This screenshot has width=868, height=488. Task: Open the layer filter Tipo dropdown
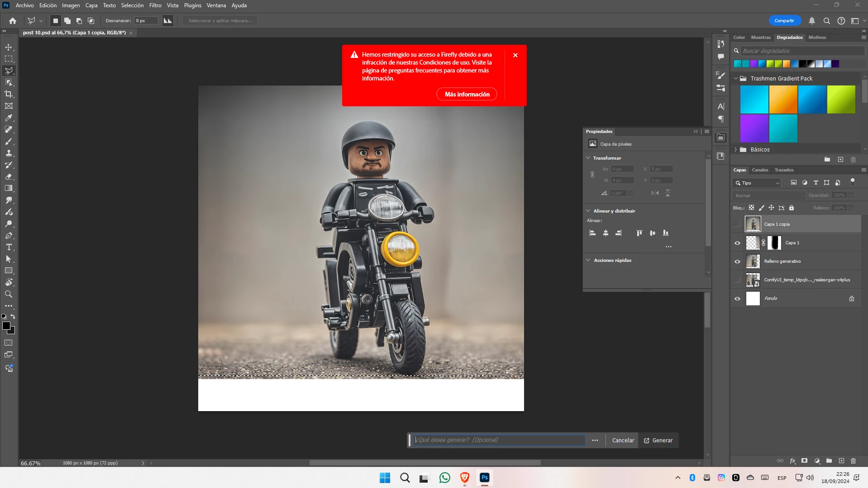756,183
